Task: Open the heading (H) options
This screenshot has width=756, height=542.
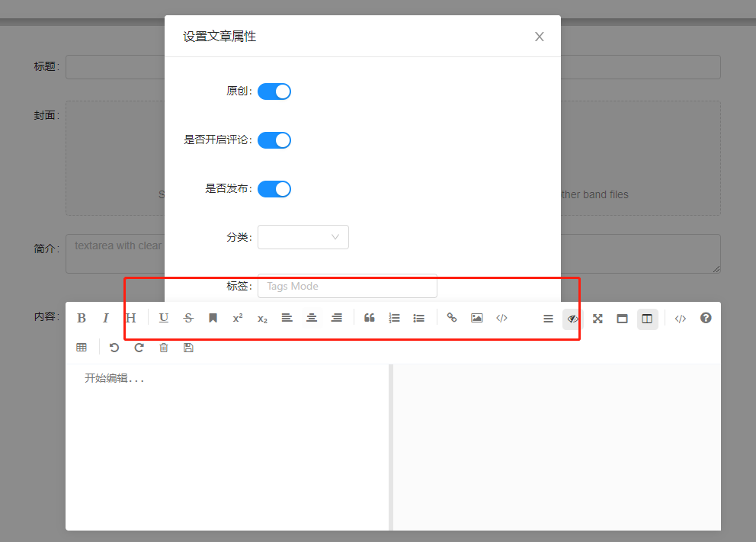Action: tap(130, 318)
